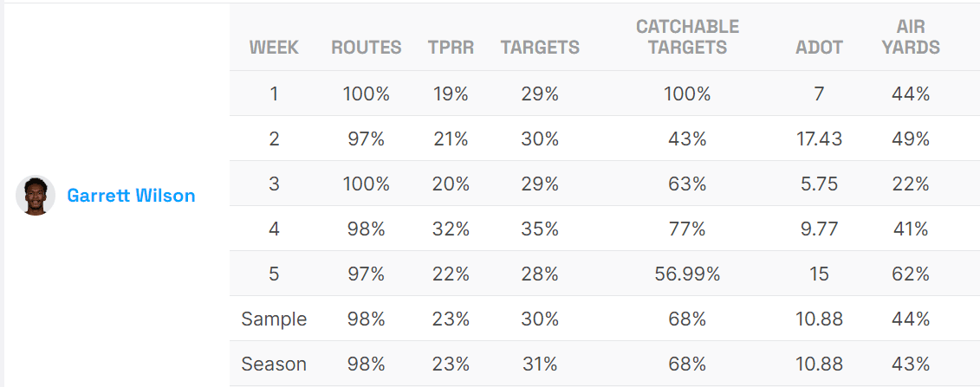Click the Week 4 TPRR value 32%
The width and height of the screenshot is (980, 387).
click(x=451, y=229)
